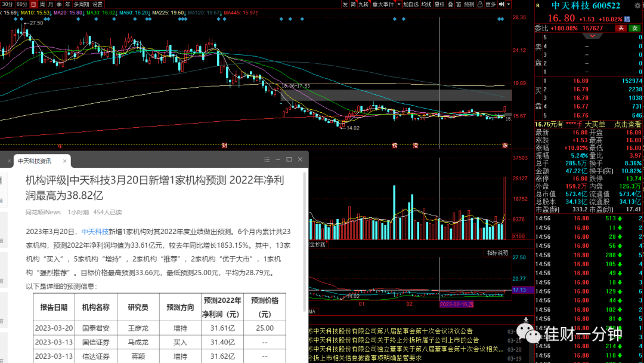The height and width of the screenshot is (363, 644).
Task: Click the download arrow above announcements
Action: [x=526, y=320]
